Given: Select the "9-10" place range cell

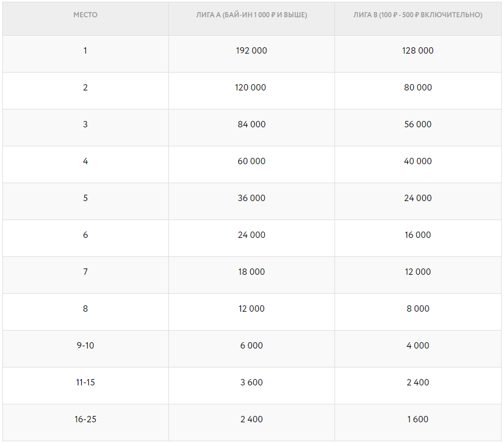Looking at the screenshot, I should click(x=85, y=346).
